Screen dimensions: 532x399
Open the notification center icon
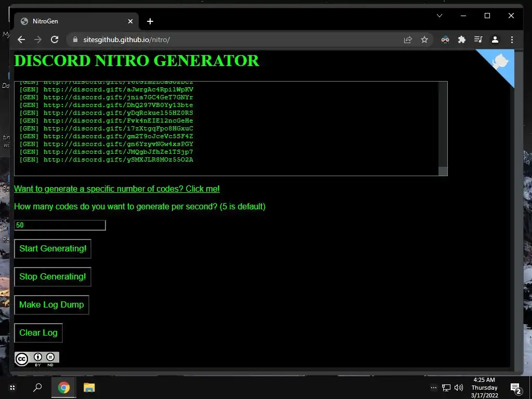pyautogui.click(x=515, y=388)
